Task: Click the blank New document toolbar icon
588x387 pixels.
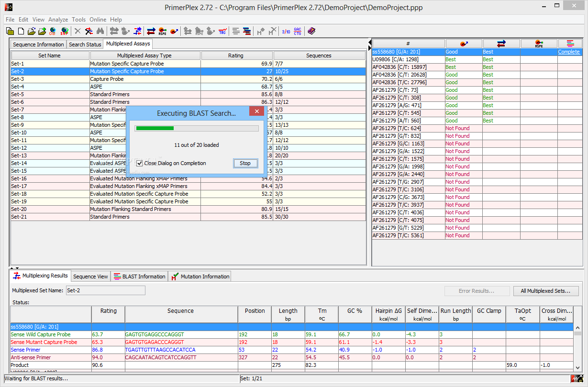Action: tap(21, 31)
